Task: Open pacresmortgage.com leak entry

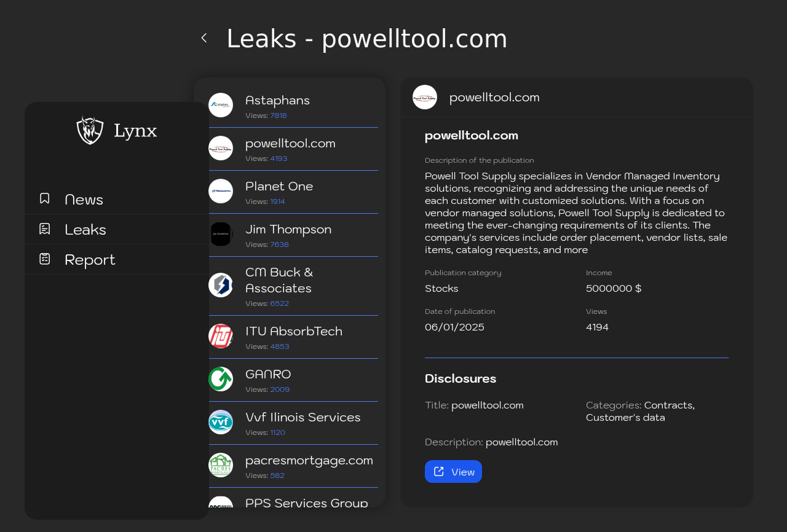Action: [x=293, y=466]
